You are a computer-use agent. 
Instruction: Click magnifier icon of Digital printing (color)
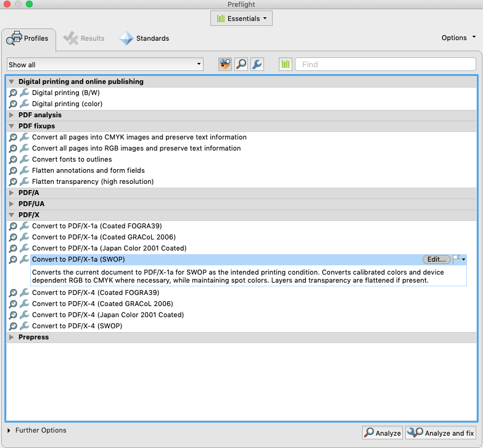(13, 104)
